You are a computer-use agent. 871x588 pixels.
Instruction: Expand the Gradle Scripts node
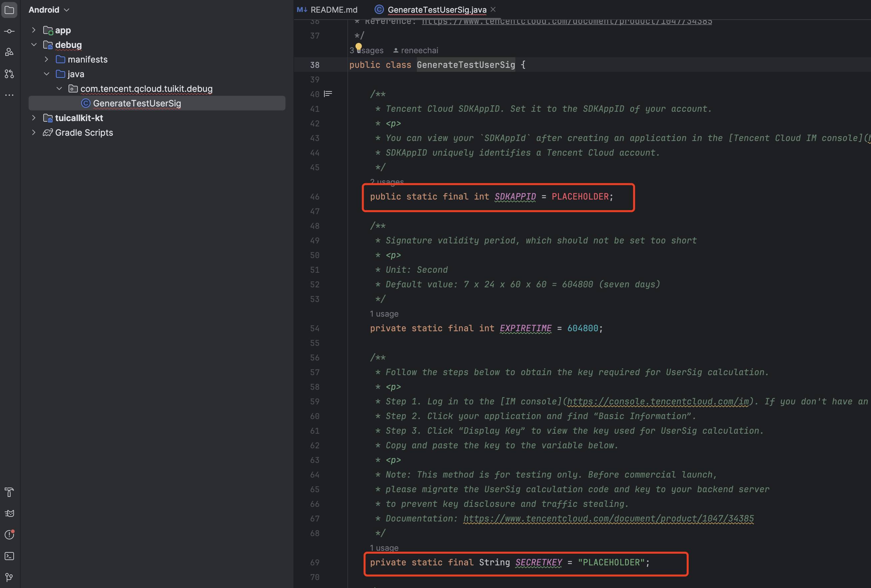coord(34,133)
